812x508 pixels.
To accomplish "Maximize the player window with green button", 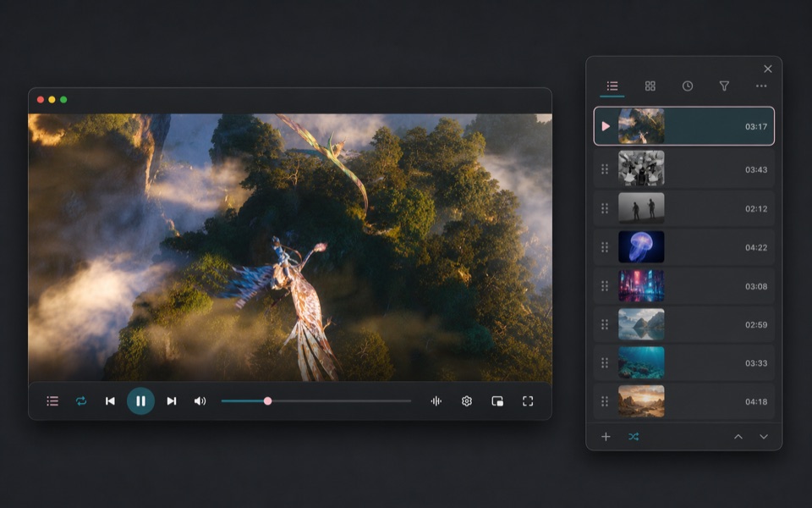I will point(63,100).
